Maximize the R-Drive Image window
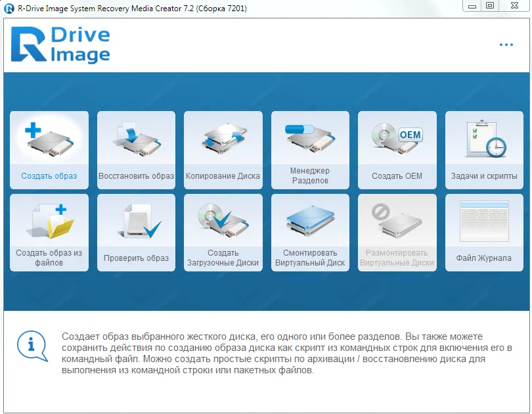This screenshot has height=414, width=532. [489, 6]
